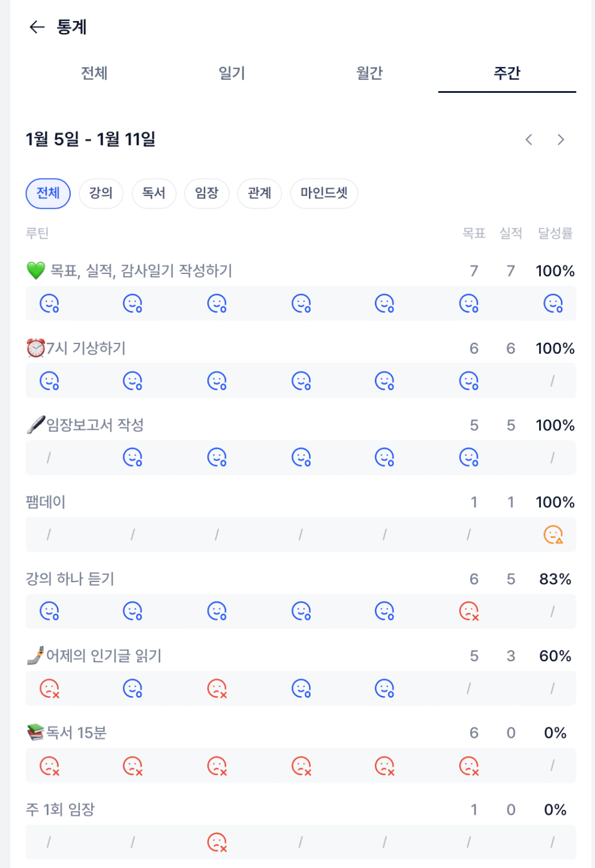595x868 pixels.
Task: Go to previous week with left chevron
Action: (528, 140)
